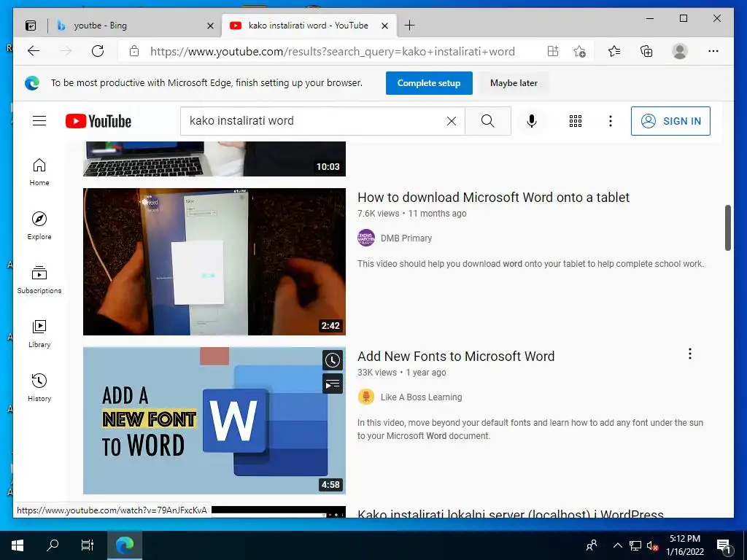The image size is (747, 560).
Task: Open Windows taskbar search
Action: tap(53, 545)
